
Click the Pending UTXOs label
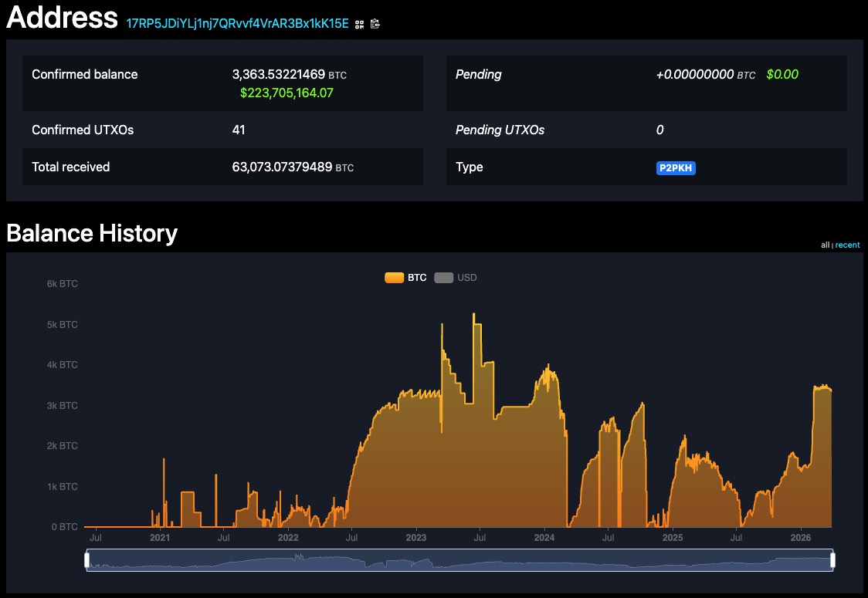coord(500,130)
